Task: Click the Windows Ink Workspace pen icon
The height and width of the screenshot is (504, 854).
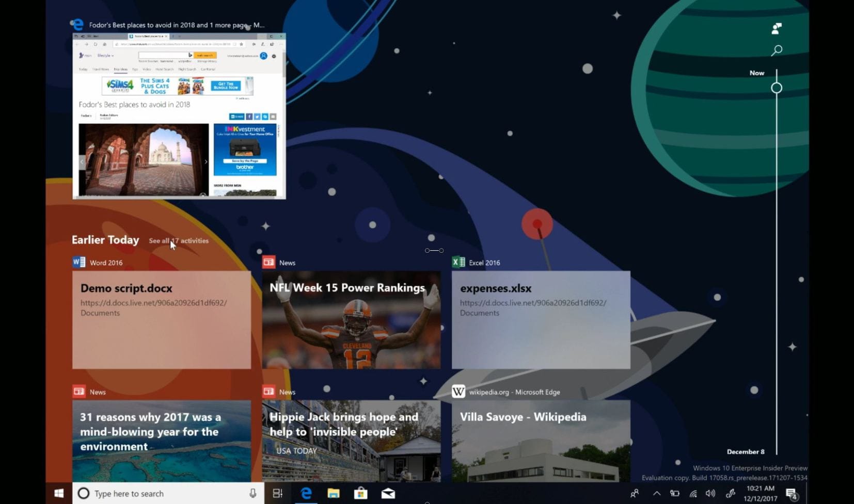Action: click(730, 493)
